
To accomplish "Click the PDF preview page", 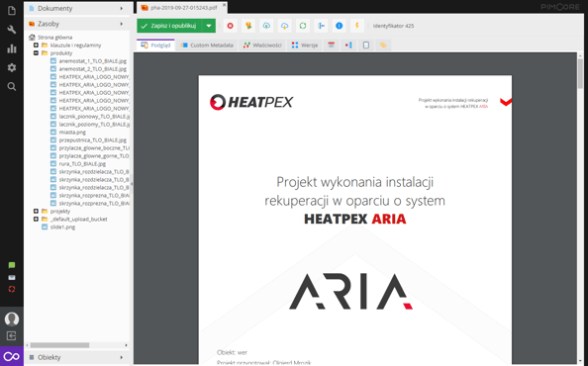I will coord(354,220).
